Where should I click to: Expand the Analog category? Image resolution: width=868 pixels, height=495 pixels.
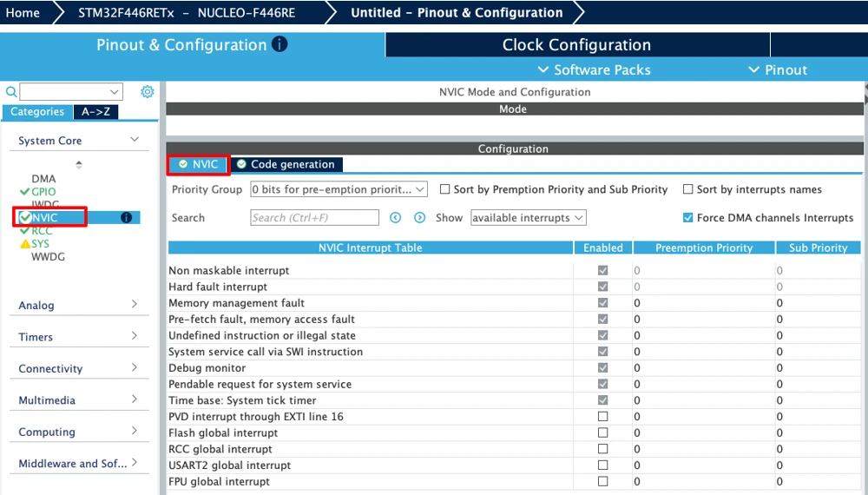tap(135, 304)
